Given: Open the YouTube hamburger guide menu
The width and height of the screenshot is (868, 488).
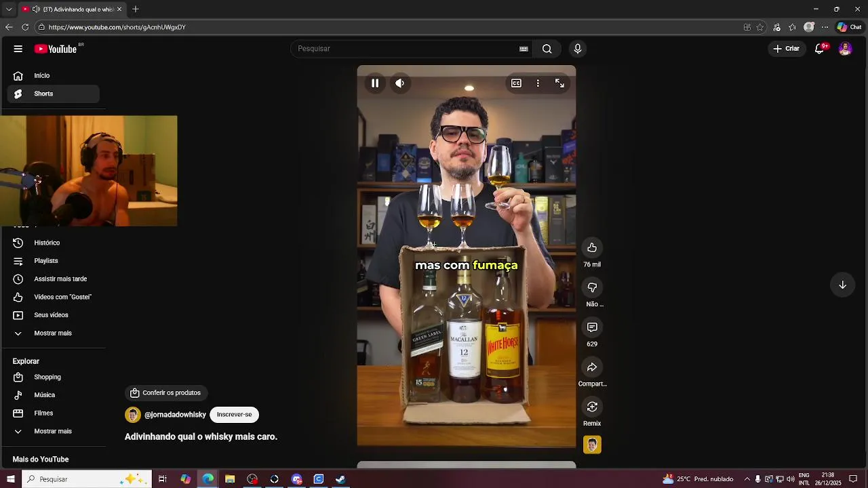Looking at the screenshot, I should click(18, 49).
